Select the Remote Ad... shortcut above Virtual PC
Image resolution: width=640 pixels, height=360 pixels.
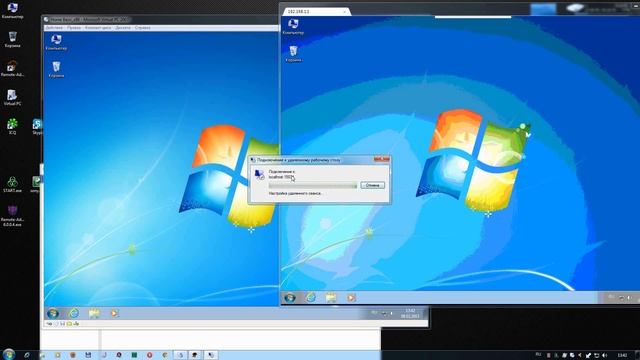point(12,68)
